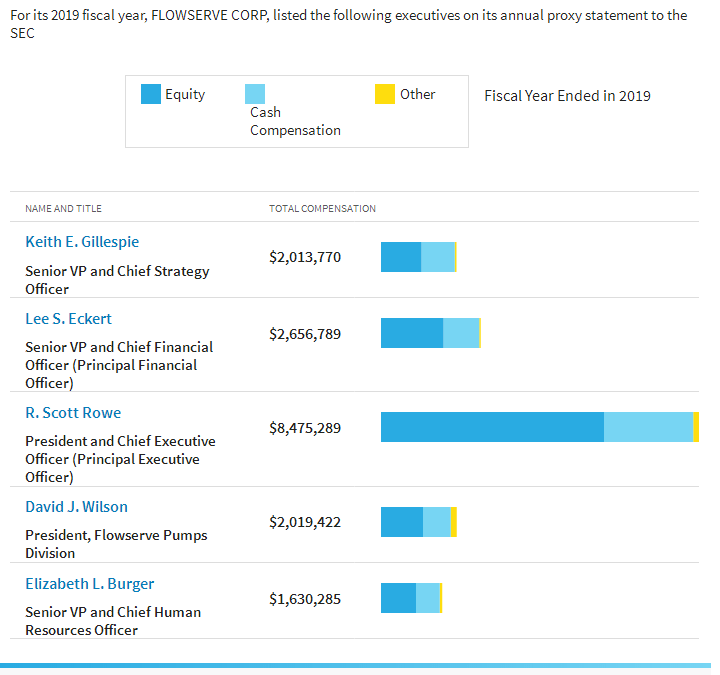Click the FLOWSERVE CORP intro paragraph
Viewport: 720px width, 675px height.
[349, 24]
